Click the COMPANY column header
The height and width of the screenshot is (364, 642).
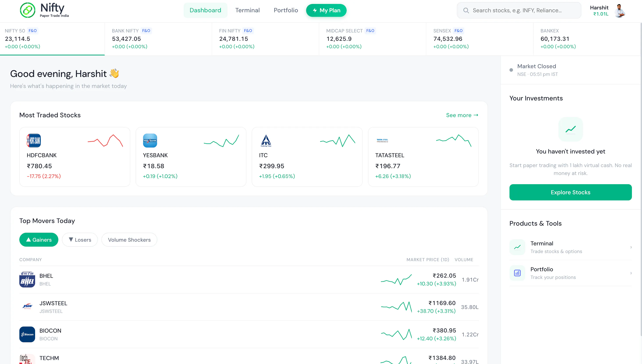(30, 259)
